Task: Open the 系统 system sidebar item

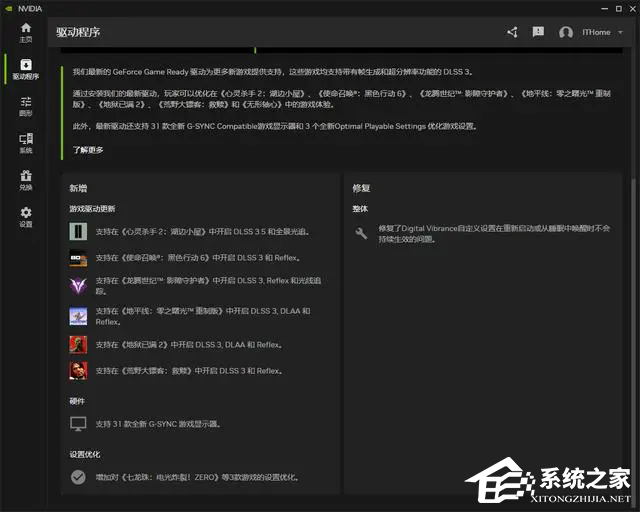Action: point(26,143)
